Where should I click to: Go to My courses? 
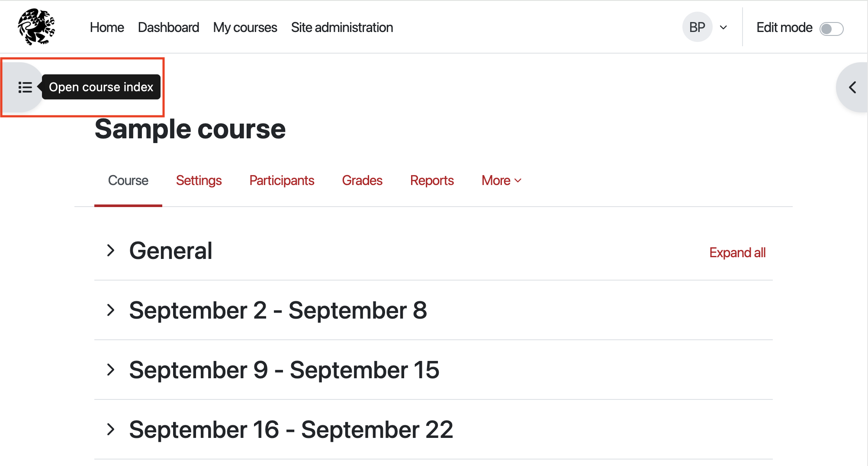click(245, 27)
